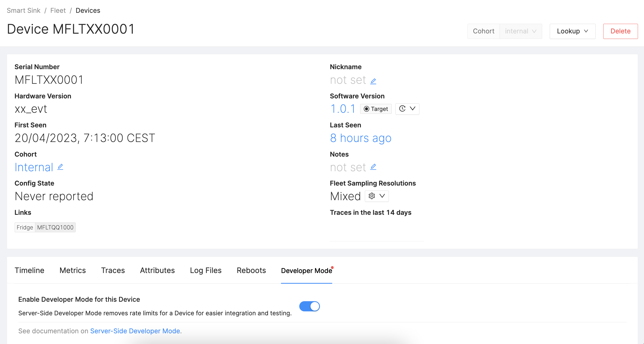Click the Internal cohort link

point(34,167)
